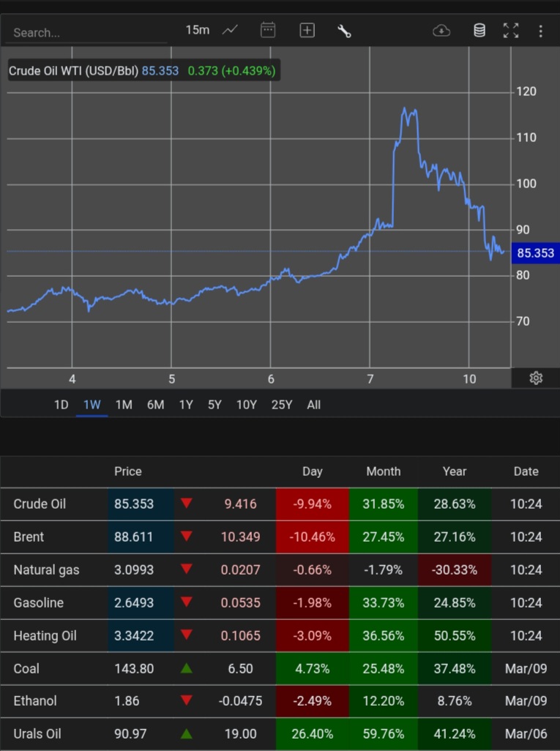The image size is (560, 751).
Task: Click Urals Oil month change 59.76%
Action: pos(384,733)
